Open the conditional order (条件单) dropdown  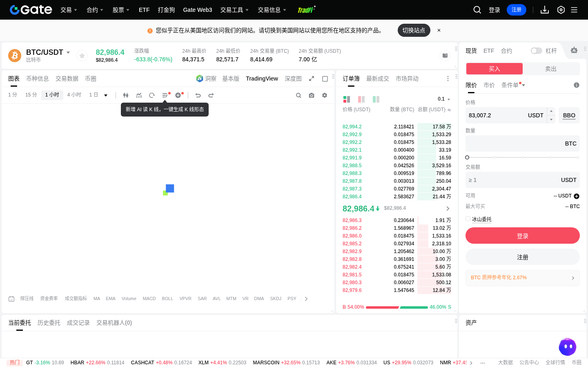[x=513, y=85]
